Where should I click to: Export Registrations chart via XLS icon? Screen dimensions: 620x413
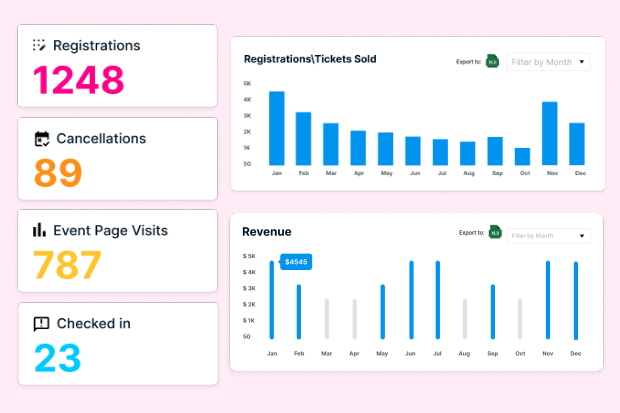pyautogui.click(x=492, y=61)
